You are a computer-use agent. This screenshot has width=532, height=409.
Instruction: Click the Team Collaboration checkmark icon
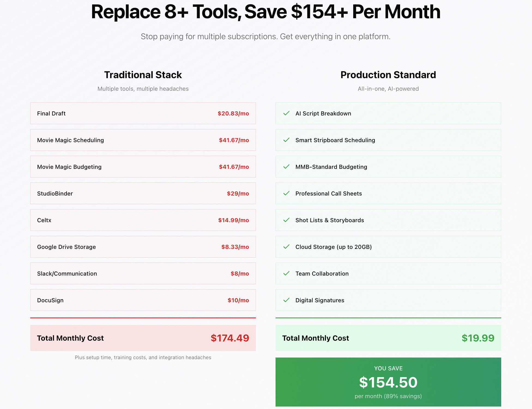(x=286, y=273)
